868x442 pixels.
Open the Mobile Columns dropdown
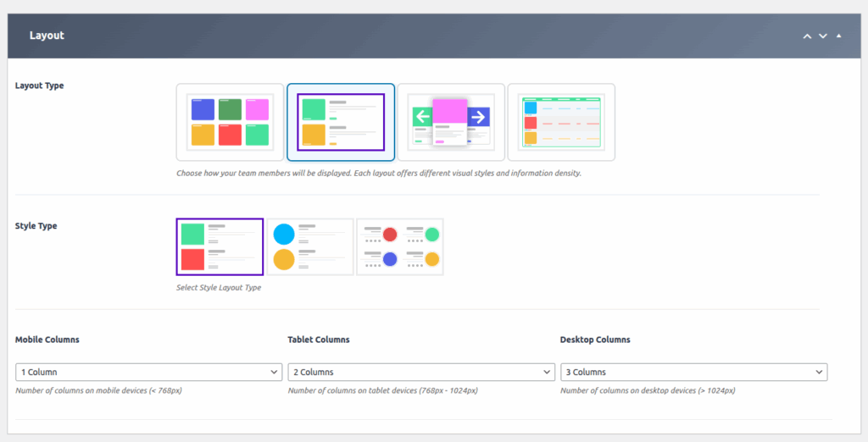(x=149, y=372)
